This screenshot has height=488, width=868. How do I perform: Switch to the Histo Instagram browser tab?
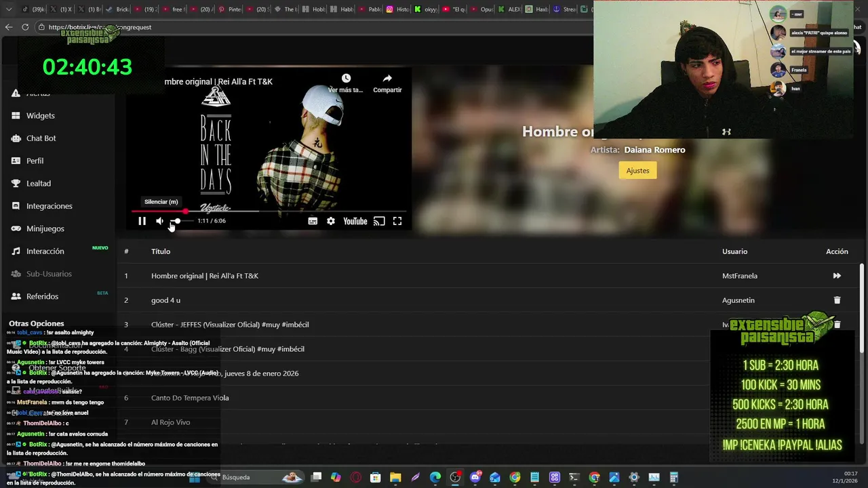(x=398, y=9)
